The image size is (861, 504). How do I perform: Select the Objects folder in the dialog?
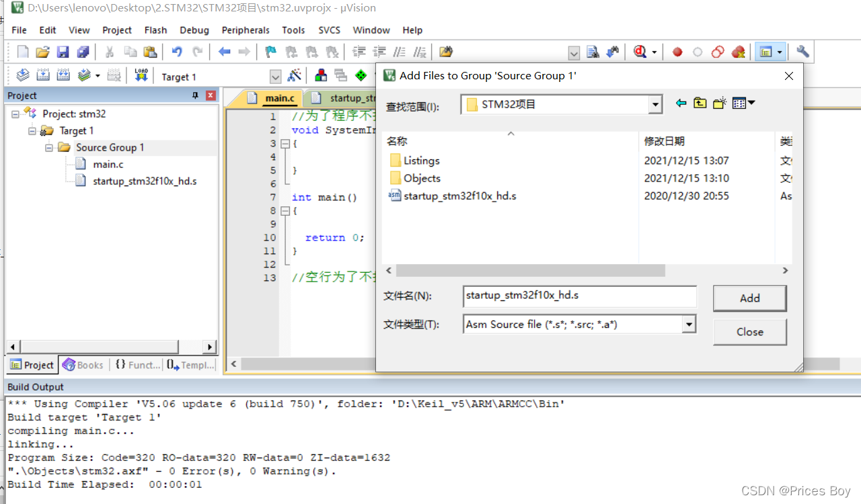pyautogui.click(x=415, y=178)
